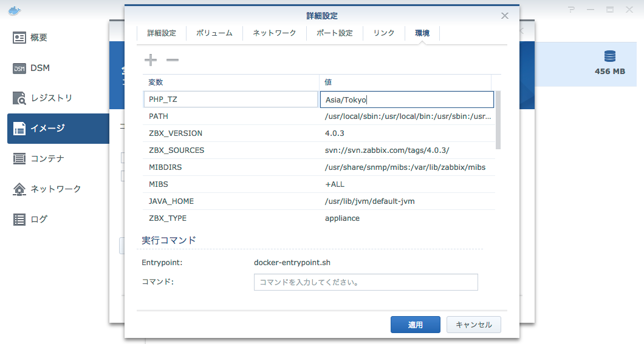Click the svn://svn.zabbix.com/tags/4.0.3/ value

tap(387, 150)
